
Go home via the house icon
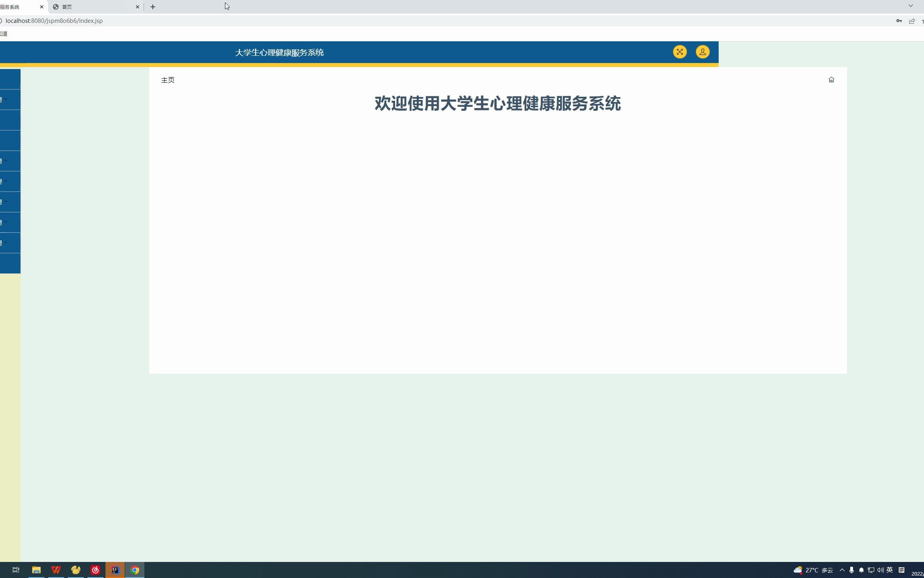click(831, 80)
